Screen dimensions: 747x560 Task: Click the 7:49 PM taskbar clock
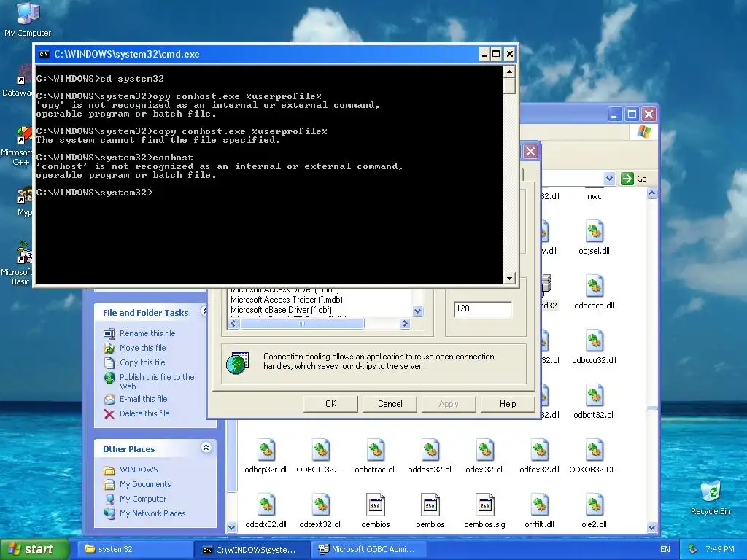(720, 549)
